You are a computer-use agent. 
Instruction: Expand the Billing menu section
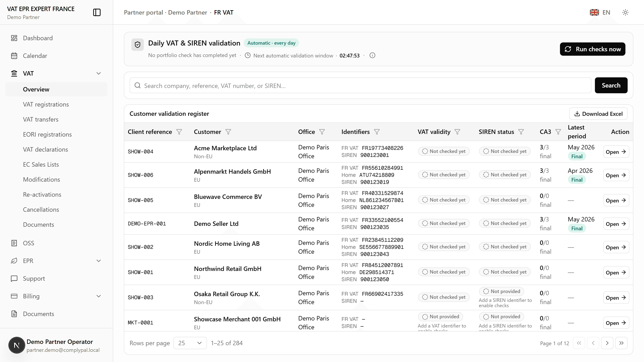pos(98,296)
